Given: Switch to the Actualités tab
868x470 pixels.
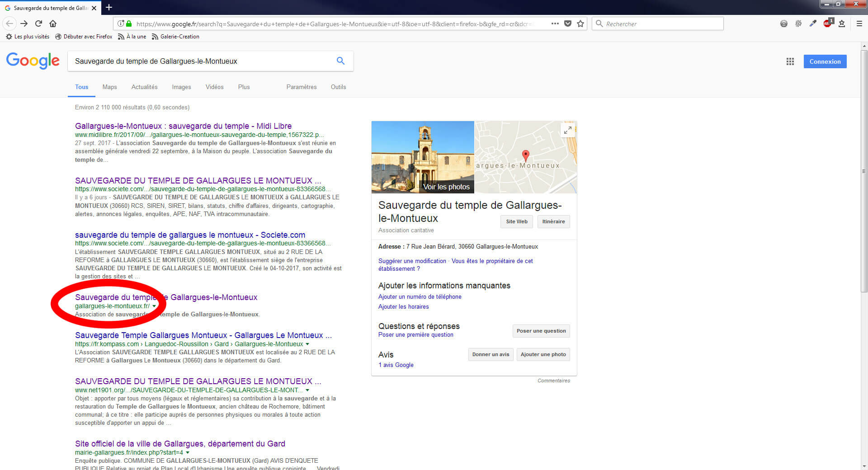Looking at the screenshot, I should [x=144, y=87].
